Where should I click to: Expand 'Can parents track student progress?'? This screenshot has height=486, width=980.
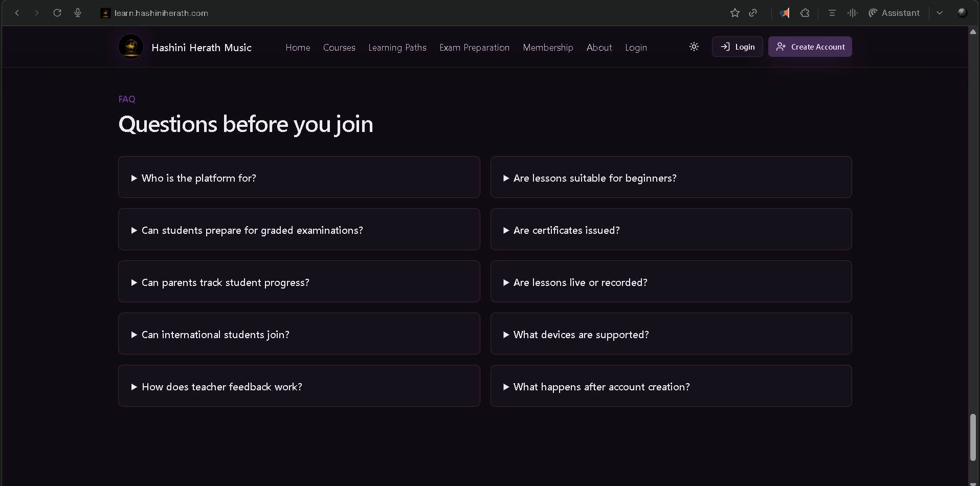299,281
